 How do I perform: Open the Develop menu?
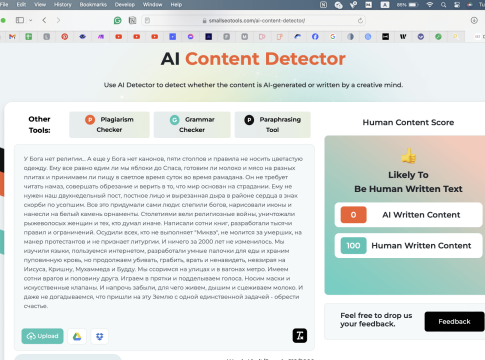(125, 5)
